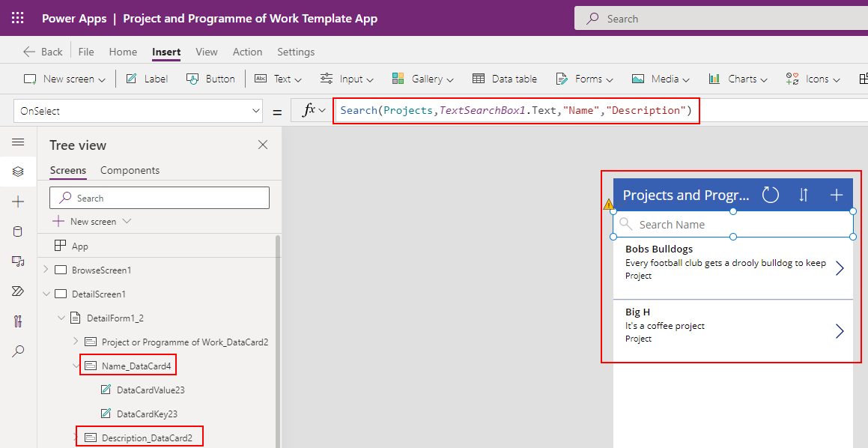
Task: Open the Media dropdown
Action: (x=661, y=79)
